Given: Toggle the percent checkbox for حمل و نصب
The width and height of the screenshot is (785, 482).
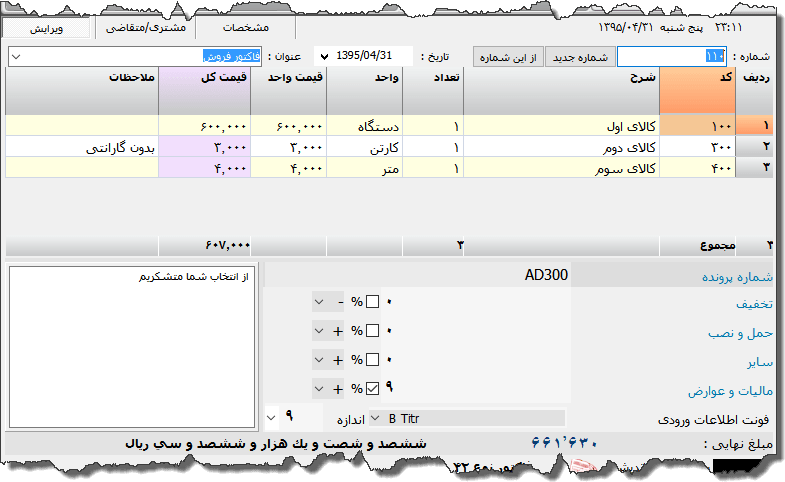Looking at the screenshot, I should [372, 331].
